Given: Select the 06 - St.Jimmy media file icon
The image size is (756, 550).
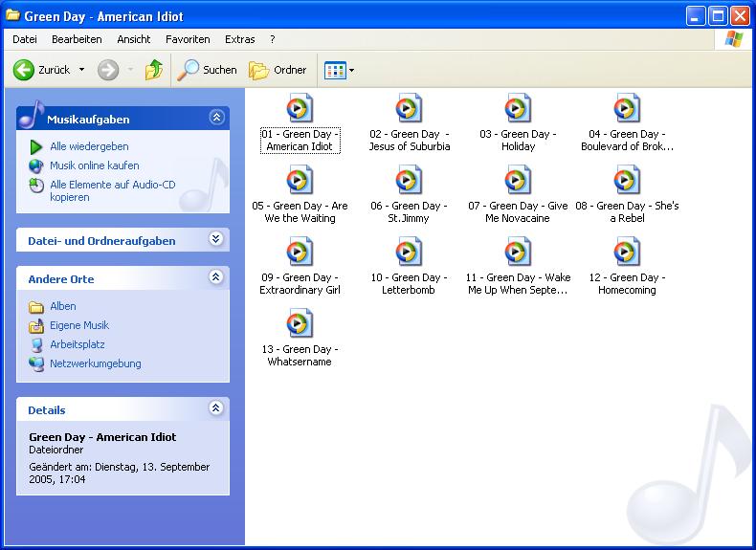Looking at the screenshot, I should 409,180.
